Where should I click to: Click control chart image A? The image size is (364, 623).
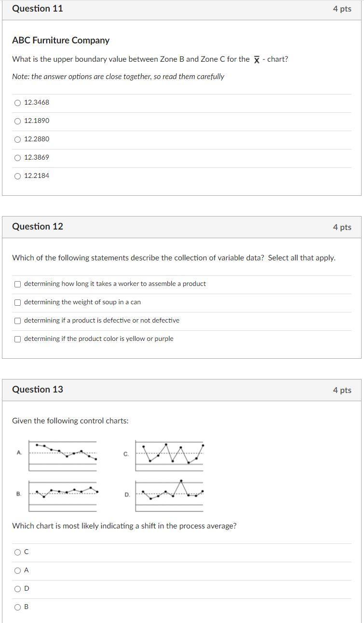(x=63, y=453)
